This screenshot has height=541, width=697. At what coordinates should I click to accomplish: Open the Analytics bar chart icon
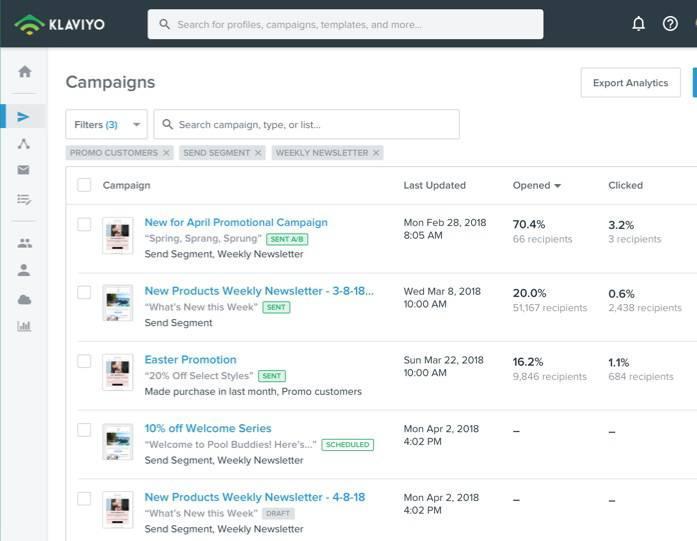coord(24,326)
